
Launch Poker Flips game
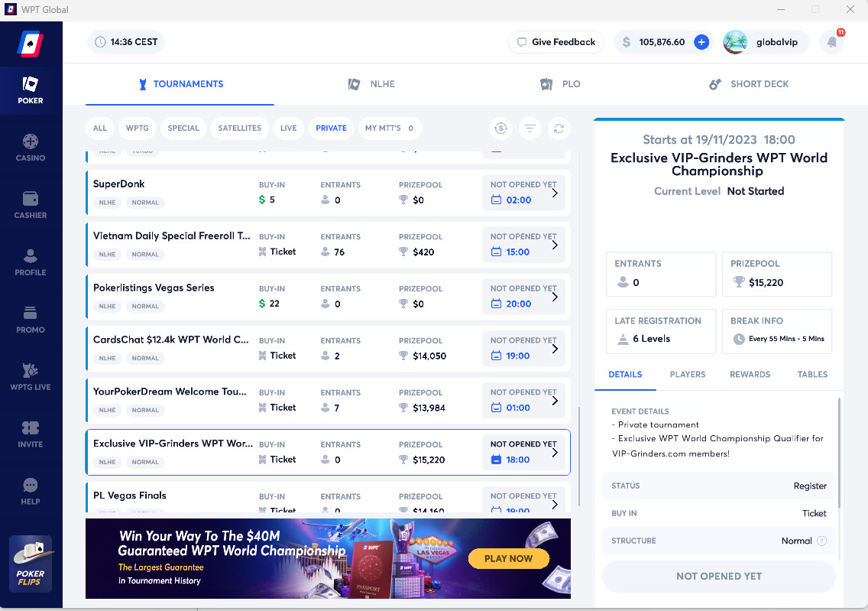31,564
